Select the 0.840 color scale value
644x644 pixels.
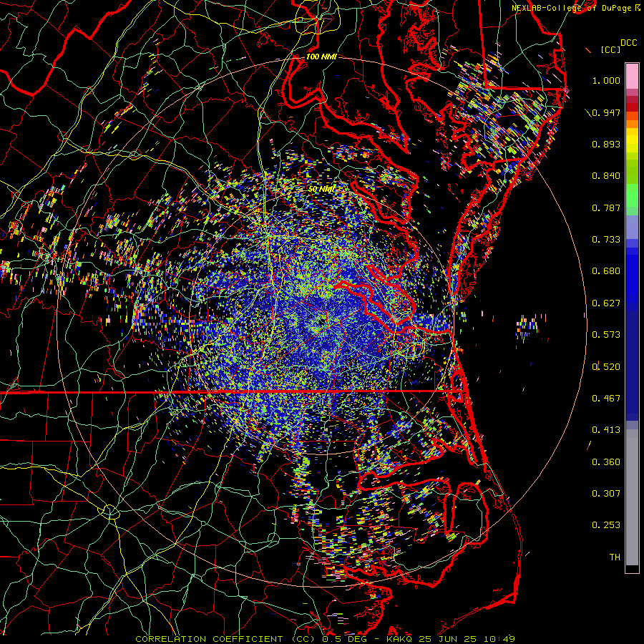tap(606, 176)
